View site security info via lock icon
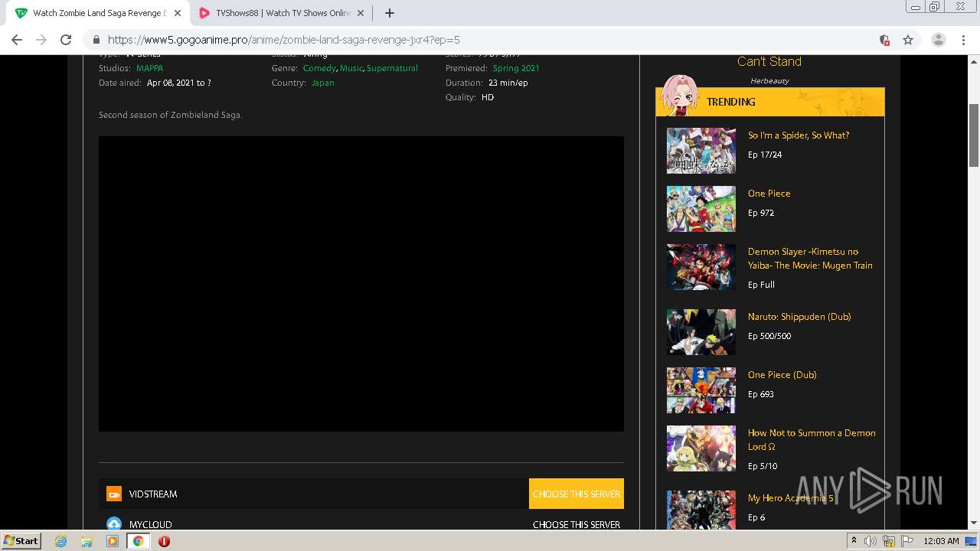 [x=96, y=40]
